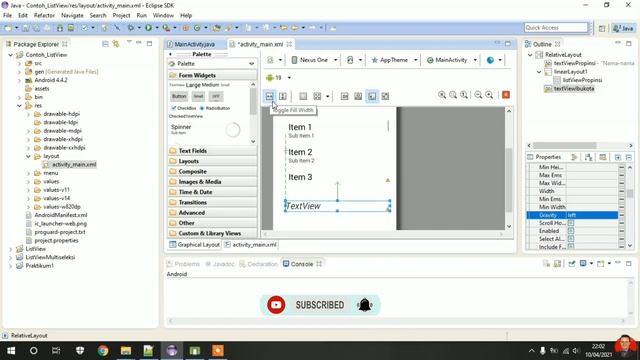640x360 pixels.
Task: Click the Cortana search circle icon
Action: point(33,351)
